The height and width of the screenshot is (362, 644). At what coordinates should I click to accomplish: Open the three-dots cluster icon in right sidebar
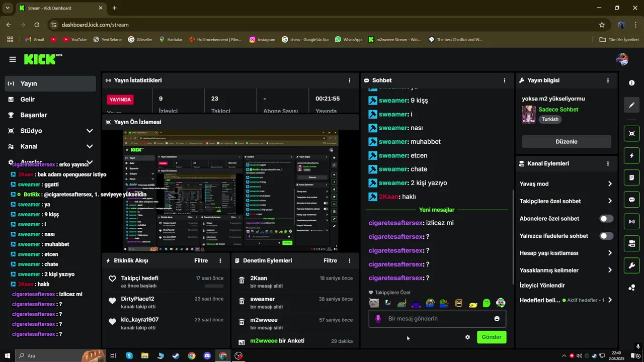point(631,288)
